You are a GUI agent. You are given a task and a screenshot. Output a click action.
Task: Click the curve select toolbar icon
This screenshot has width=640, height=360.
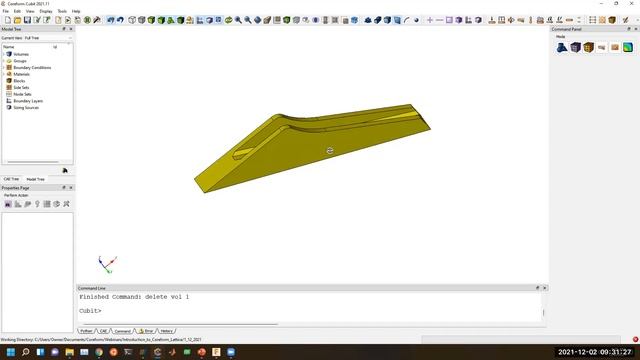(407, 20)
